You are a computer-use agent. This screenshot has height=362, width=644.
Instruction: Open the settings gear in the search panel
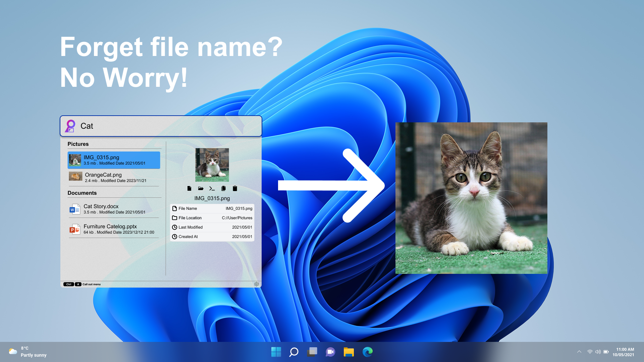pyautogui.click(x=257, y=284)
